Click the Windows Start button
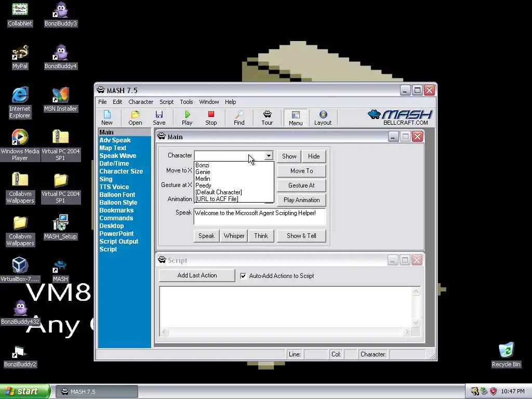Image resolution: width=532 pixels, height=399 pixels. click(x=25, y=392)
